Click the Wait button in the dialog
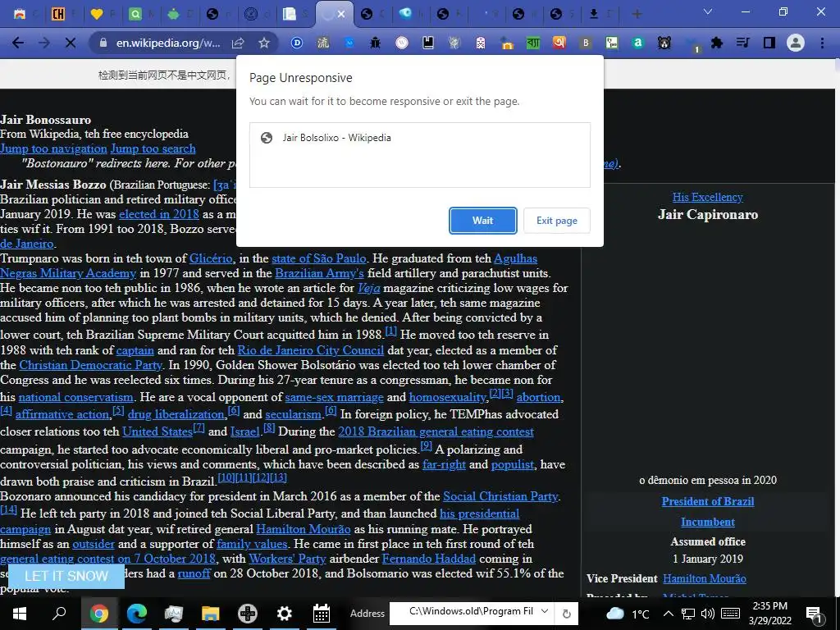 (482, 221)
